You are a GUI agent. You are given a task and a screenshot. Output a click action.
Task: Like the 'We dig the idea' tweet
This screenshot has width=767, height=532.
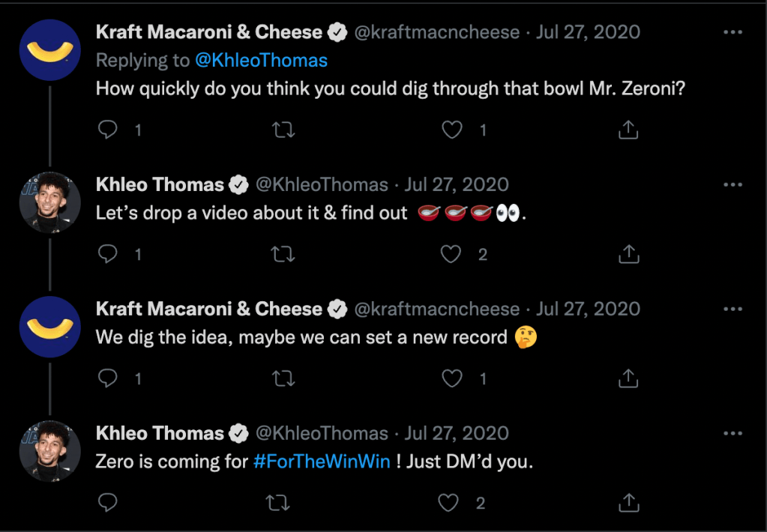click(x=451, y=379)
